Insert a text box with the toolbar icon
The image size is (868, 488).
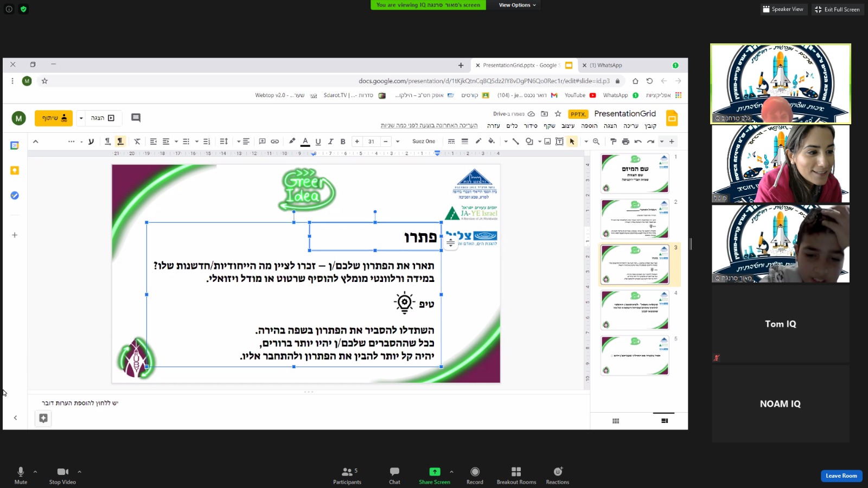(559, 142)
